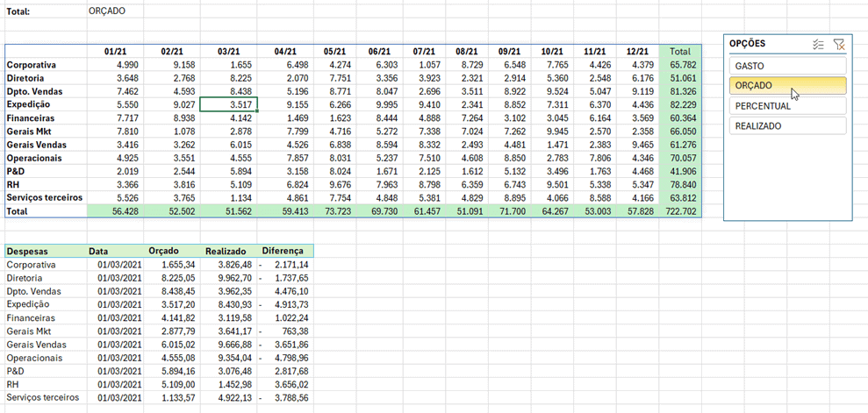This screenshot has width=868, height=413.
Task: Click Realizado value 4.922,13
Action: 228,397
